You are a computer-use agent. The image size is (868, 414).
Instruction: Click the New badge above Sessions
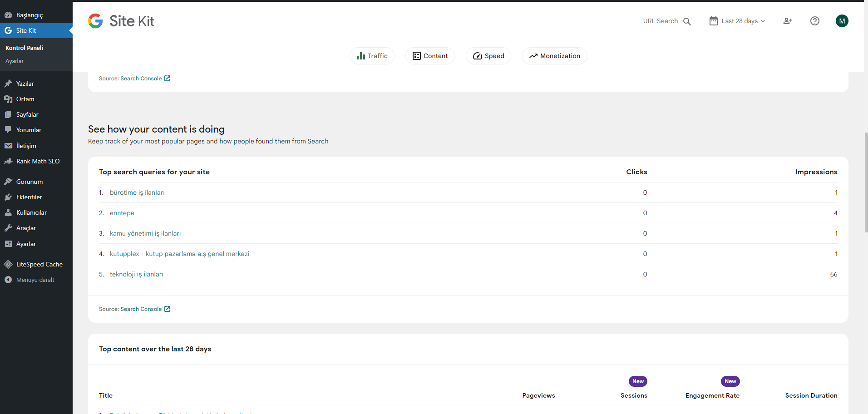[x=638, y=381]
